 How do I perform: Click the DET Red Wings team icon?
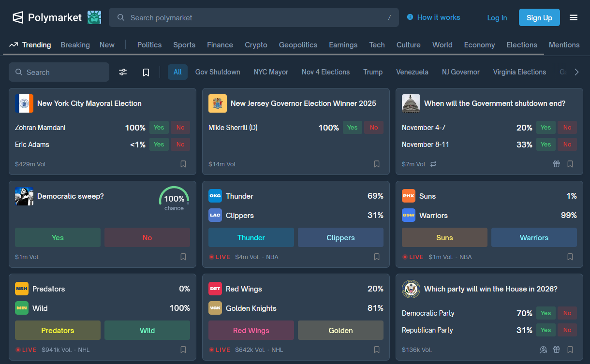215,289
